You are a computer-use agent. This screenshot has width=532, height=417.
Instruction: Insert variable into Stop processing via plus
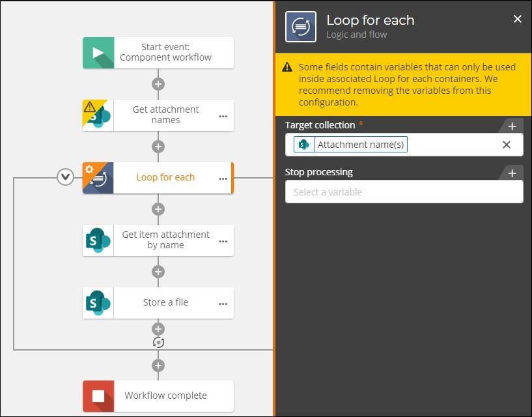pos(512,173)
